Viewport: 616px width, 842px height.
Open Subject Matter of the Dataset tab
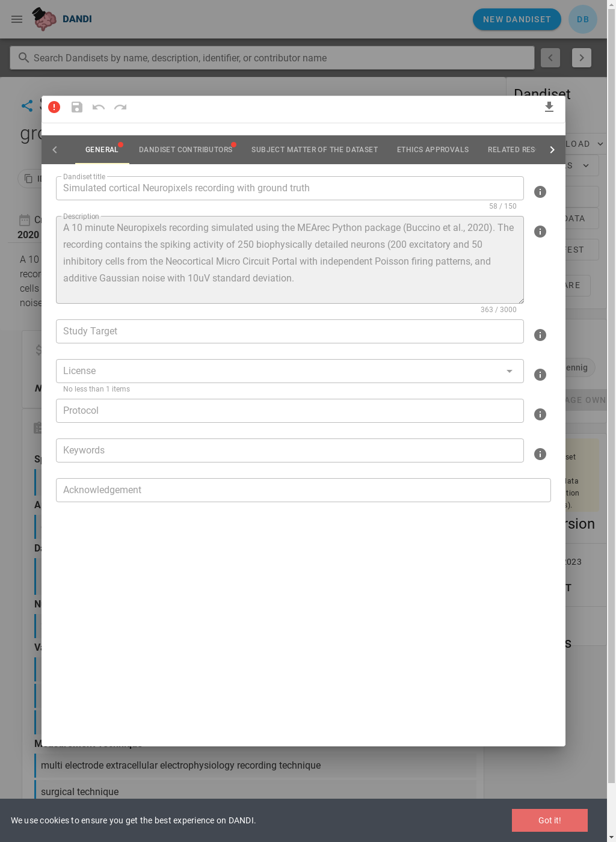coord(315,150)
